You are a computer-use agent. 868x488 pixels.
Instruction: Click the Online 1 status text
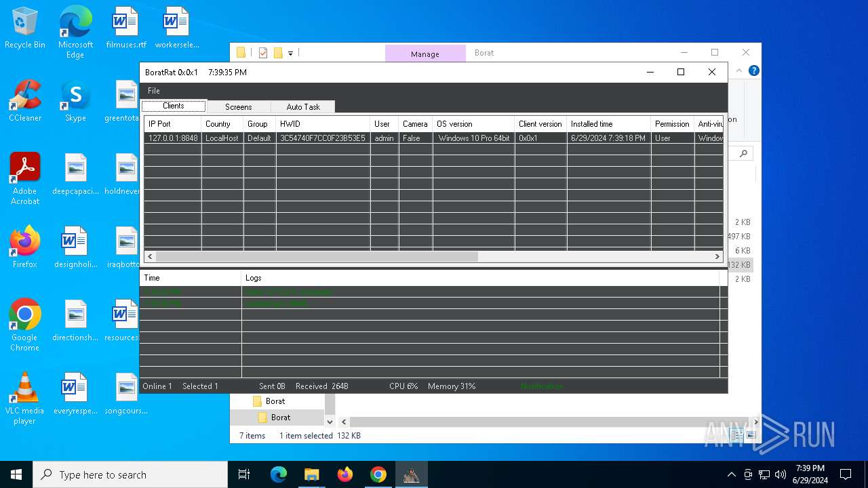pyautogui.click(x=157, y=386)
